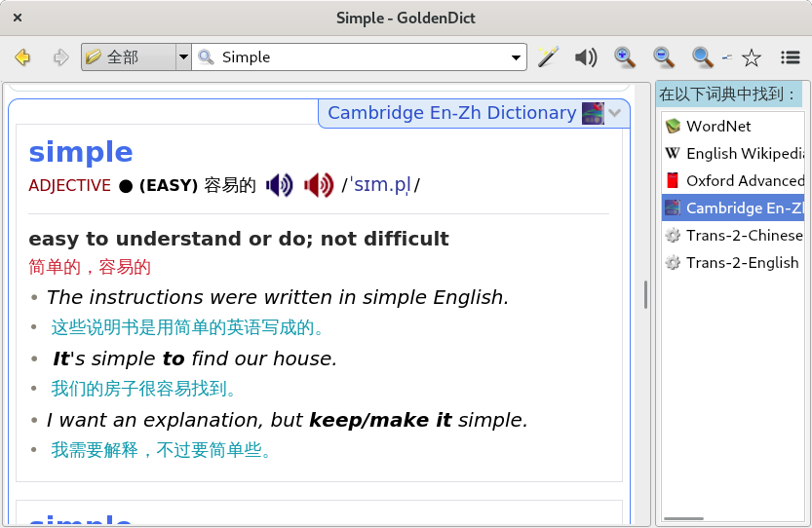Open the main menu list icon
Screen dimensions: 812x528
click(x=791, y=57)
